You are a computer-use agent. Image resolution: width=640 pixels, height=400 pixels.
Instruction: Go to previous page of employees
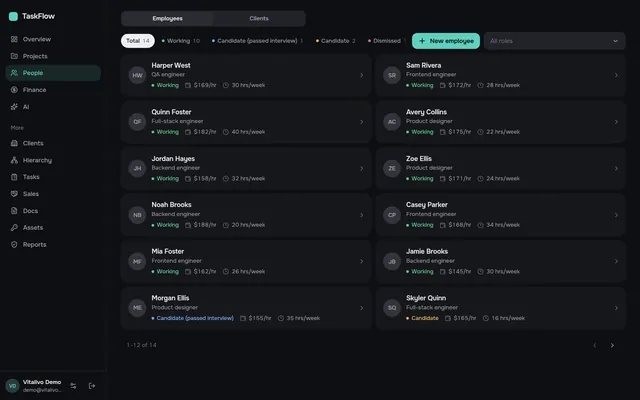pyautogui.click(x=595, y=345)
